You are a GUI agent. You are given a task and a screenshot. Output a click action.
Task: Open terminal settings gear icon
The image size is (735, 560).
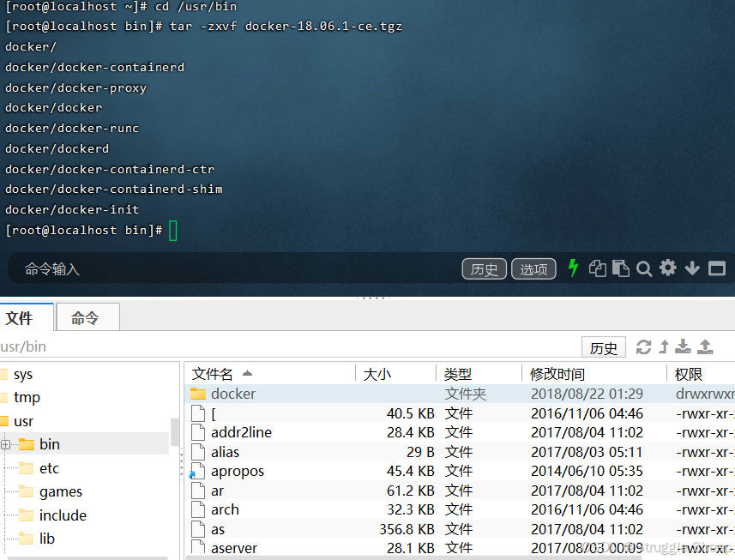pos(668,268)
